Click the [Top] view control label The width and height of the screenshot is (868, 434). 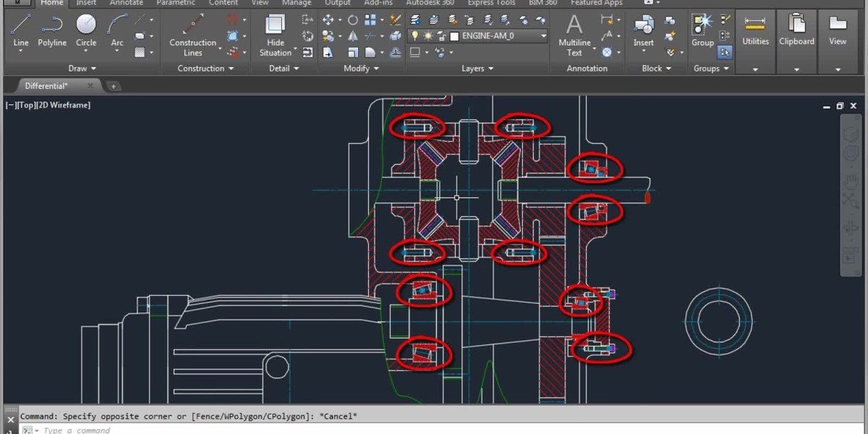click(x=27, y=105)
